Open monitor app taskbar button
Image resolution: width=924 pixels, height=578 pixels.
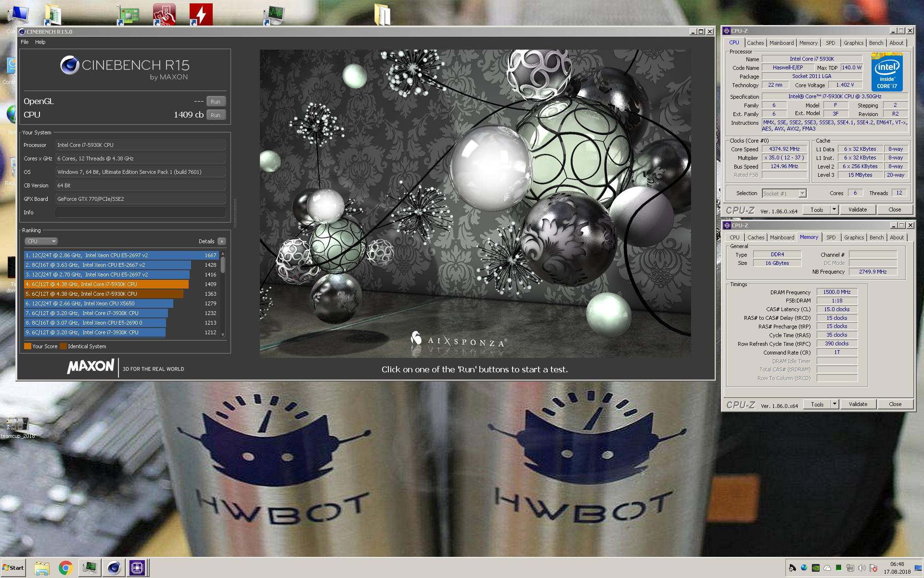[90, 568]
